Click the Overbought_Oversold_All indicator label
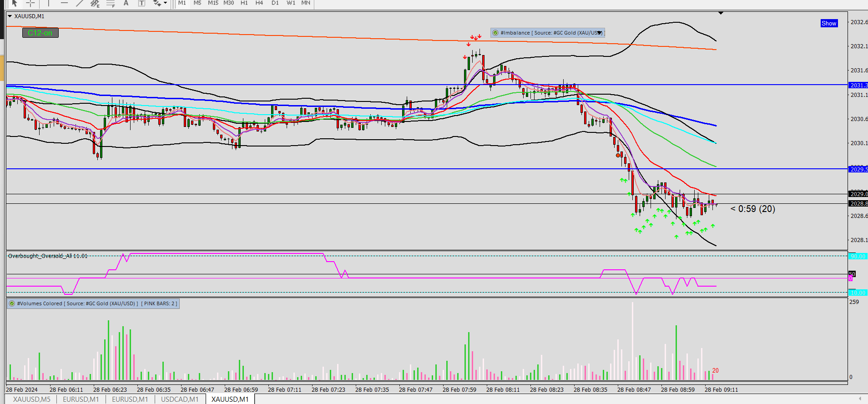Viewport: 868px width, 404px height. [48, 256]
